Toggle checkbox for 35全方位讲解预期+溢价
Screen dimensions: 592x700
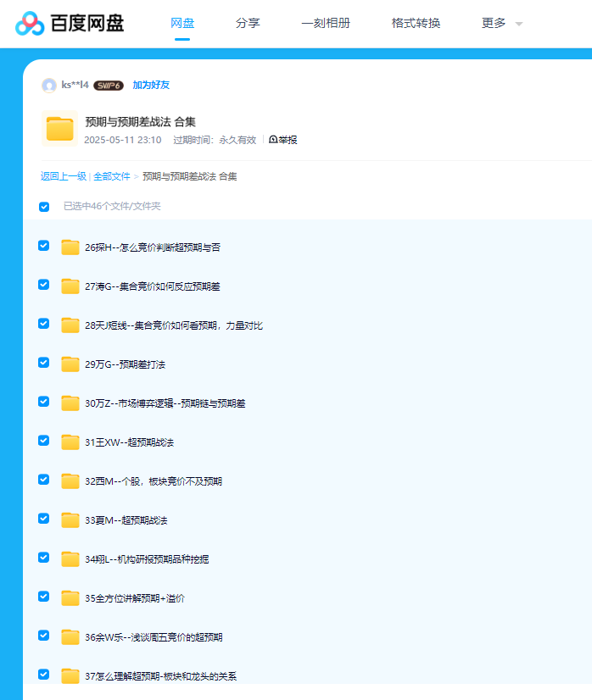click(x=44, y=597)
